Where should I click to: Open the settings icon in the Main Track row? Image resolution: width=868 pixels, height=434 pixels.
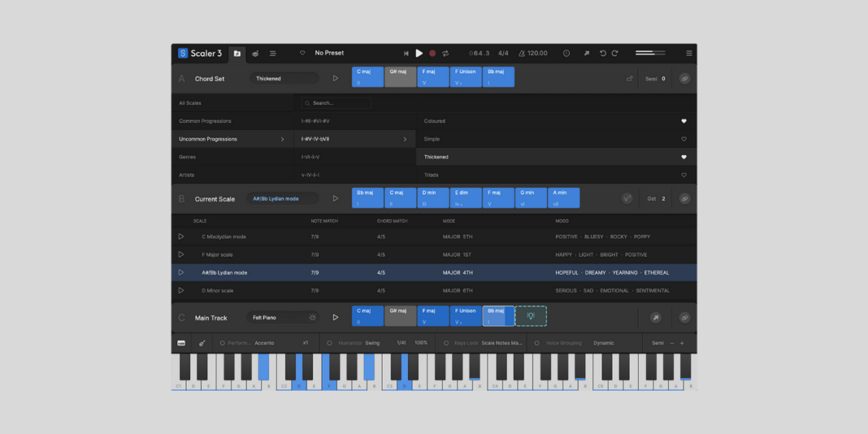click(x=312, y=317)
